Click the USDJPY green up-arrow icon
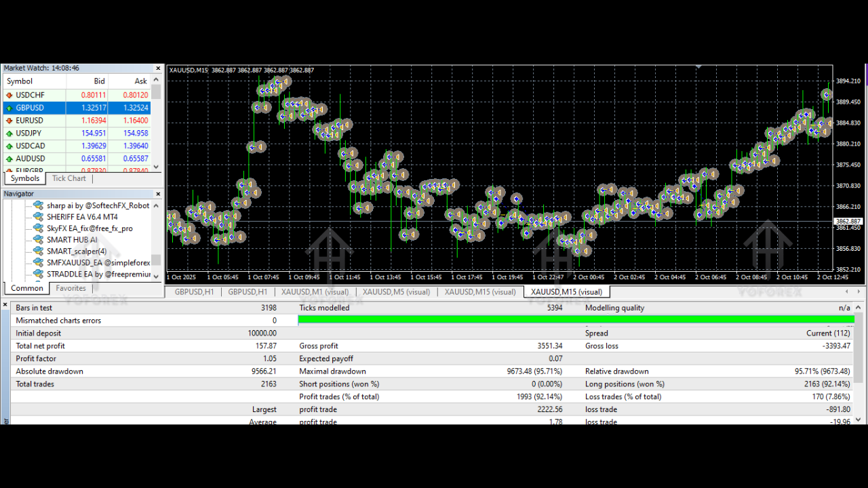868x488 pixels. pos(9,134)
